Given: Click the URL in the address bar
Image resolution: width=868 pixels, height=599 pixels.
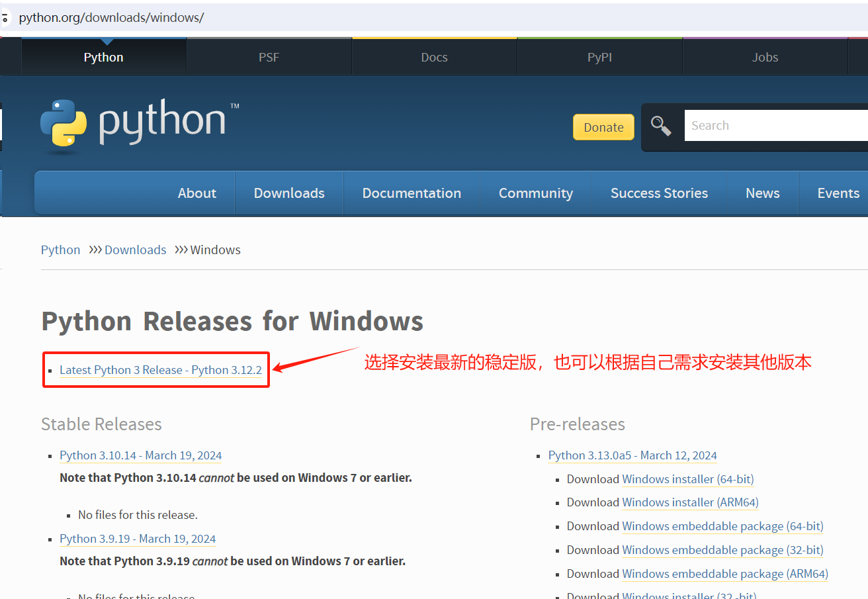Looking at the screenshot, I should [x=111, y=18].
